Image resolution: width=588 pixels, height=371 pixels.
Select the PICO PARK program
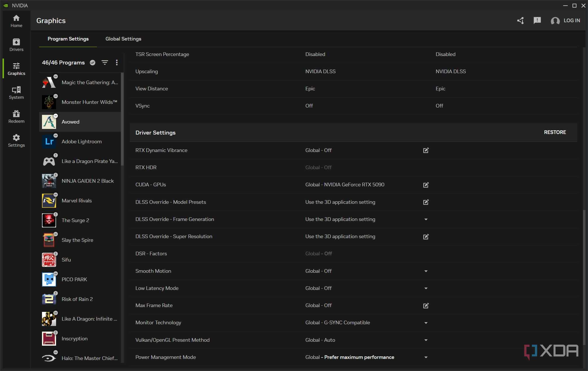click(x=80, y=280)
